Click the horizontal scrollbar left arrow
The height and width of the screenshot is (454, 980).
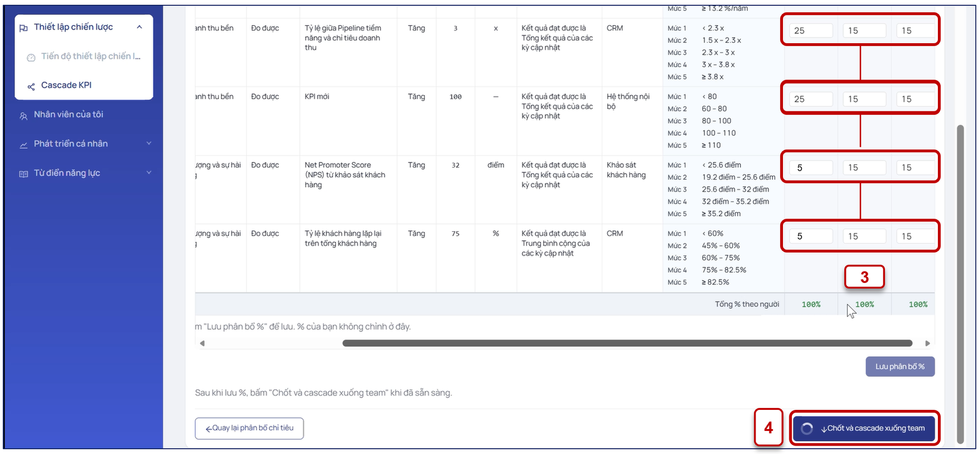[202, 343]
